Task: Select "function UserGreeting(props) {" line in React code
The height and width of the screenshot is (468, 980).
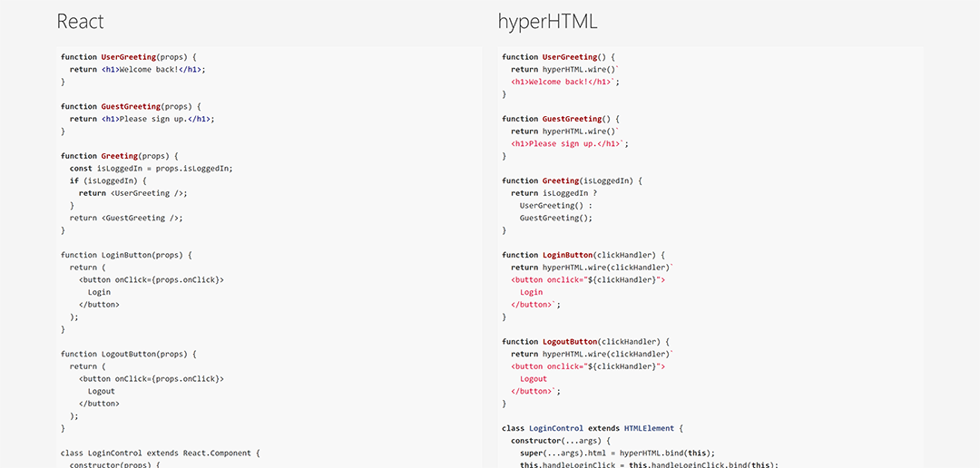Action: pyautogui.click(x=129, y=57)
